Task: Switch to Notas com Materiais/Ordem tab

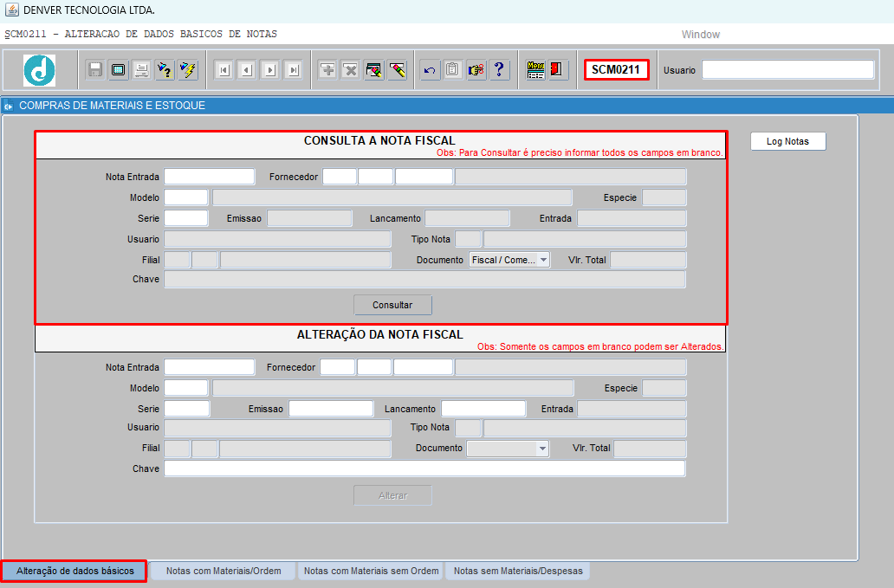Action: click(x=223, y=571)
